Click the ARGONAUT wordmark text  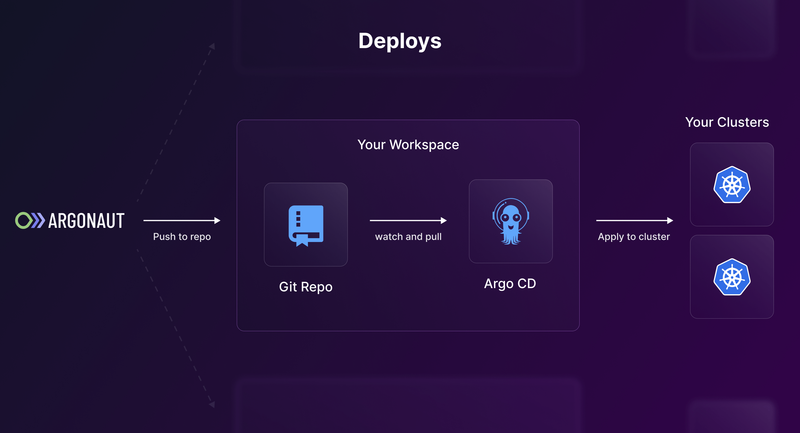coord(87,221)
